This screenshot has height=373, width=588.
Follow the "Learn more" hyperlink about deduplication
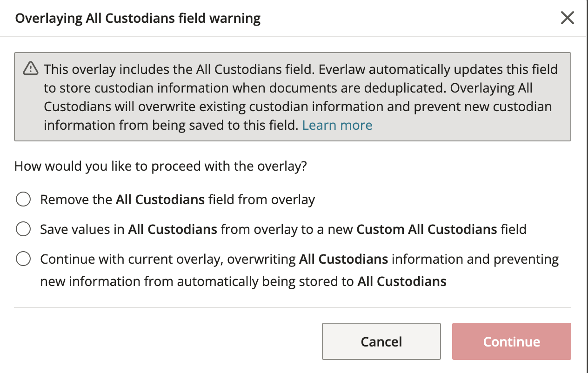(337, 125)
